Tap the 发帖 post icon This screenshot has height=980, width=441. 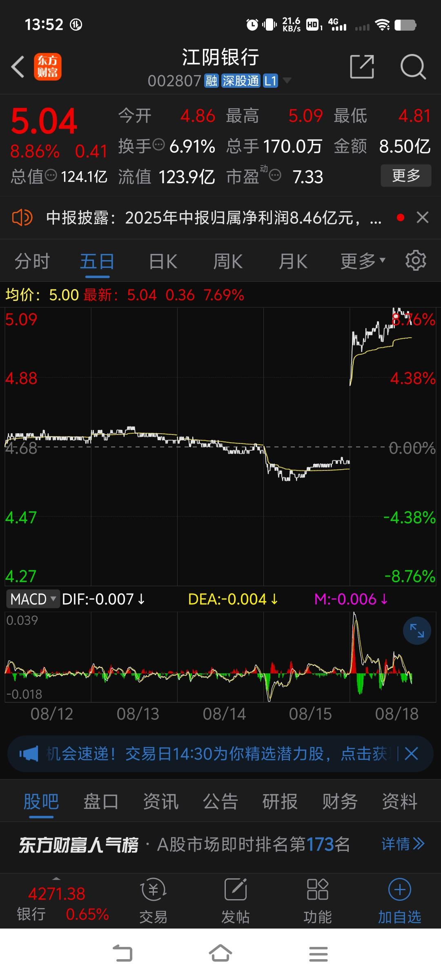pyautogui.click(x=236, y=901)
